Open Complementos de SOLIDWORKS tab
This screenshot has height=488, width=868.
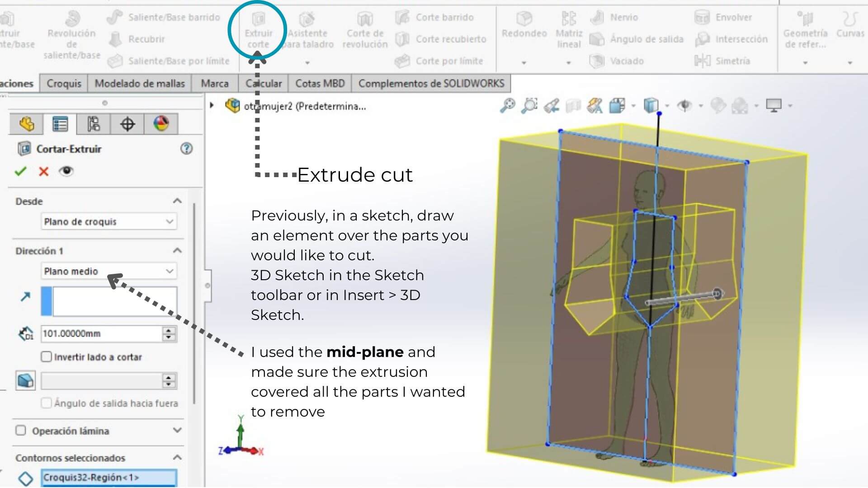coord(431,84)
